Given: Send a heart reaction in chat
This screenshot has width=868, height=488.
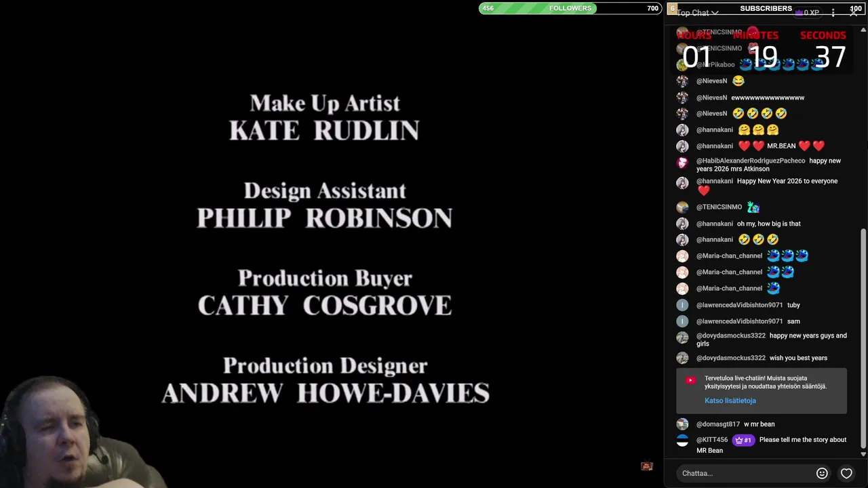Looking at the screenshot, I should click(846, 473).
